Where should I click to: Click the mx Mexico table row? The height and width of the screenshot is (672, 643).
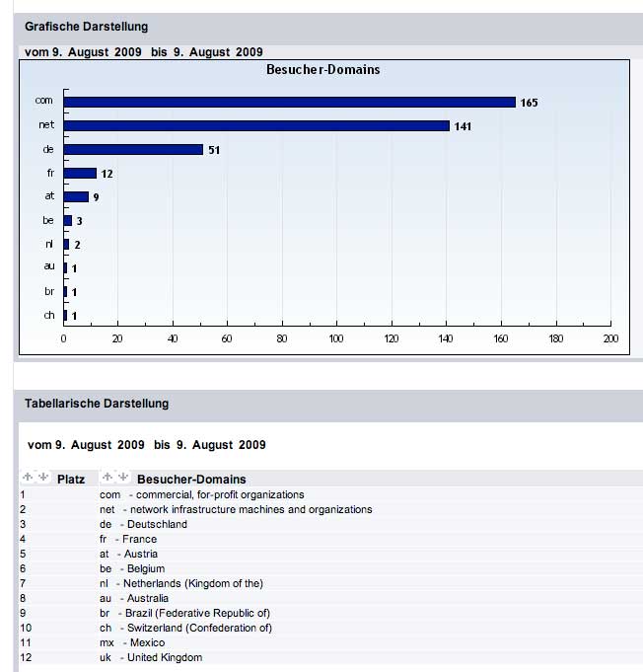133,642
